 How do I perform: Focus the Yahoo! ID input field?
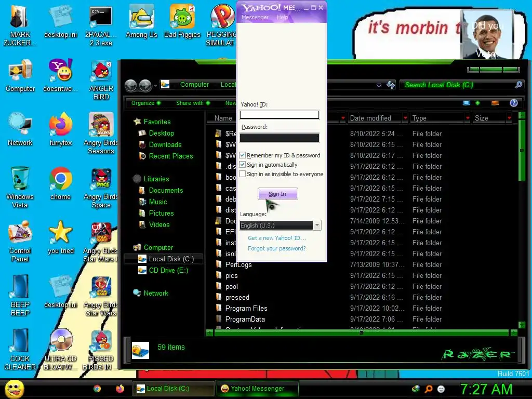tap(279, 115)
